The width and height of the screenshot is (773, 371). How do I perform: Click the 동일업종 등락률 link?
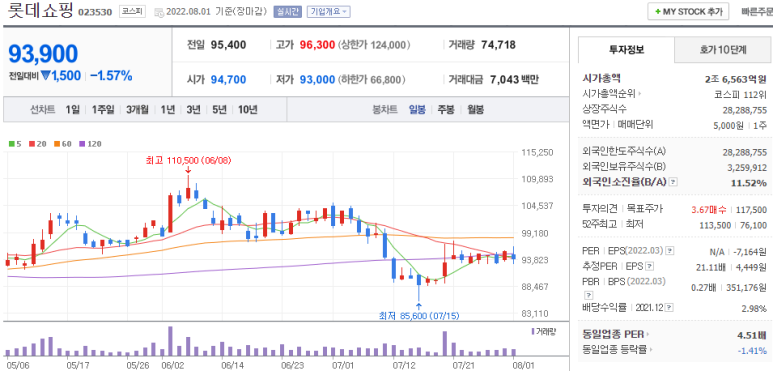[614, 349]
